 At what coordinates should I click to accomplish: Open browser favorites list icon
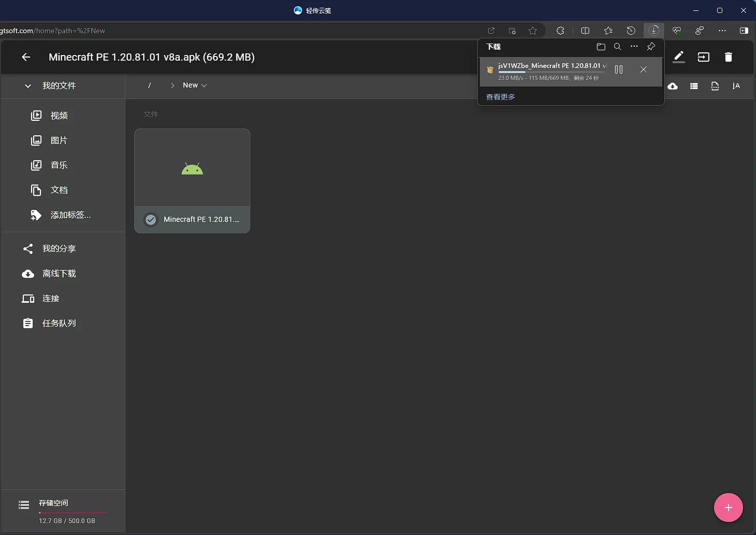(608, 31)
